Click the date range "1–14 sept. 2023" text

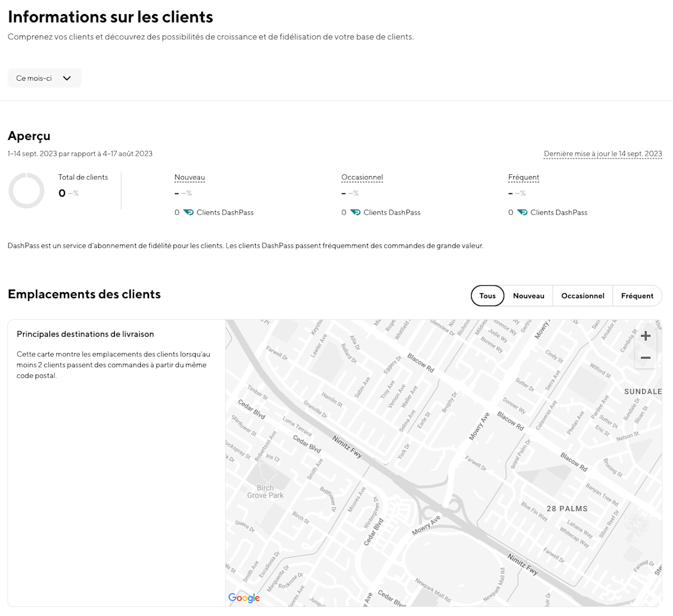point(32,154)
